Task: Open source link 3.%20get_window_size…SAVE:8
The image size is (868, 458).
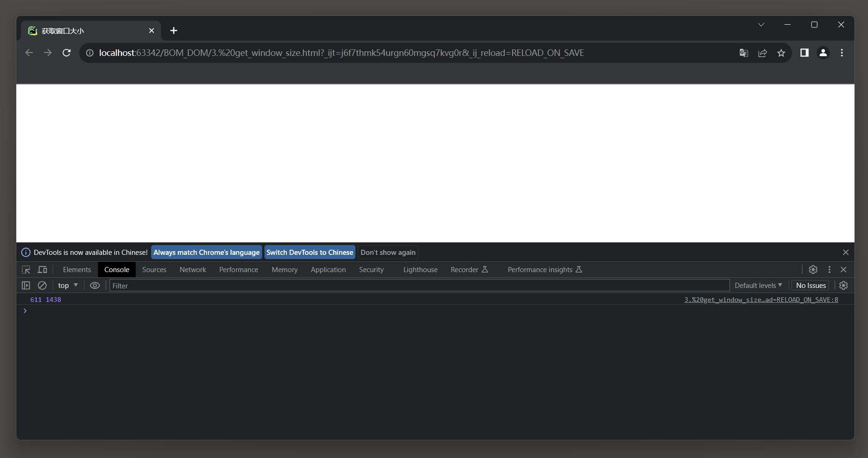Action: 761,300
